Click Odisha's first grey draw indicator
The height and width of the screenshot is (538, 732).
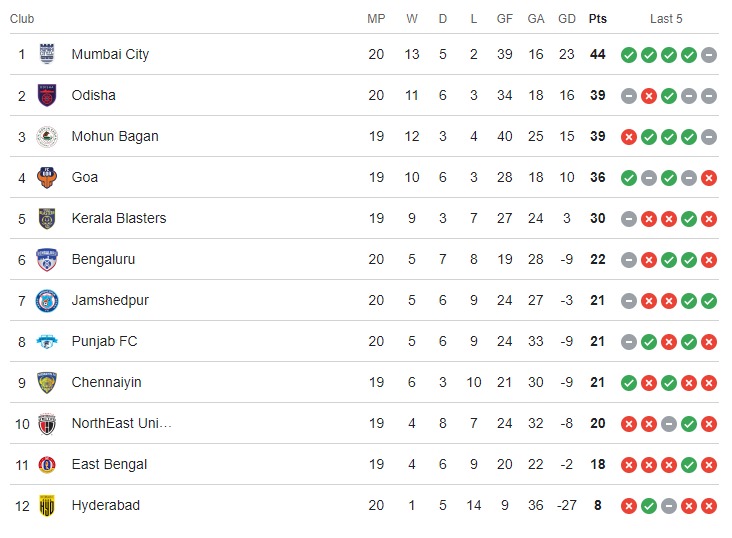click(628, 96)
